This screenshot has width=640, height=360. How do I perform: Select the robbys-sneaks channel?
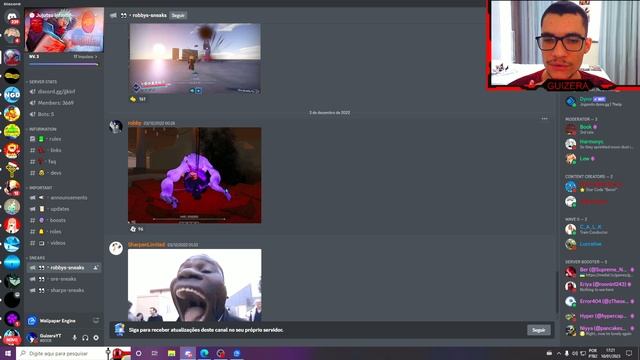click(64, 268)
